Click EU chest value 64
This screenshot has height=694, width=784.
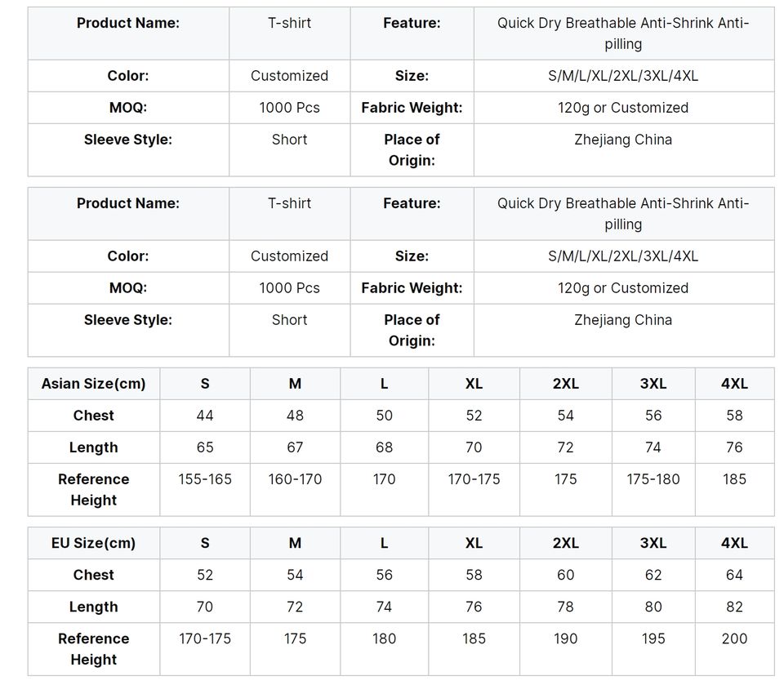coord(734,575)
